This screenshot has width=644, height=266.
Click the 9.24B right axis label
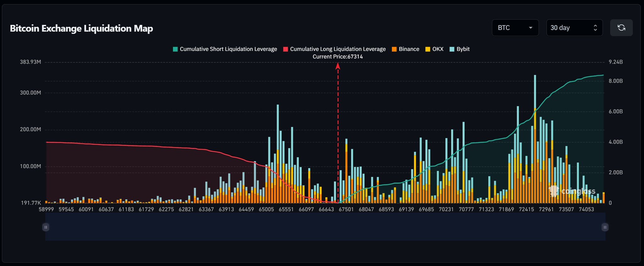(x=615, y=62)
